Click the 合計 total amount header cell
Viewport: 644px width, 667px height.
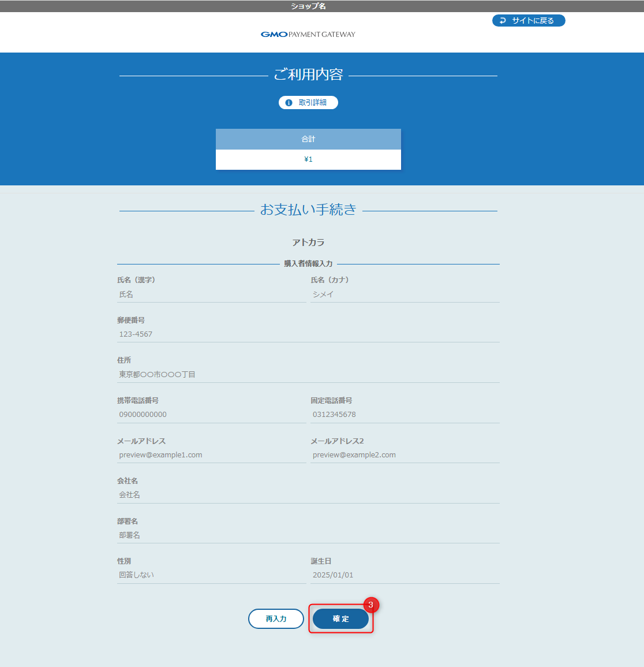pos(308,139)
